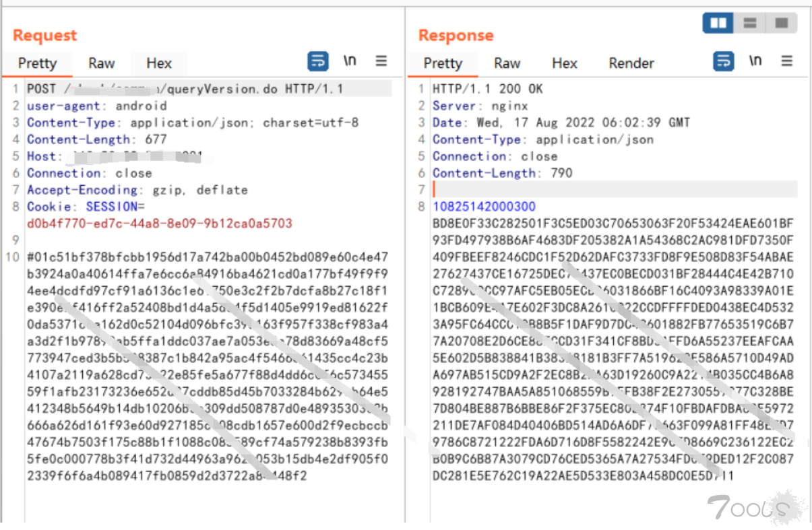This screenshot has height=530, width=812.
Task: Click the 10825142000300 value in response body
Action: click(484, 206)
